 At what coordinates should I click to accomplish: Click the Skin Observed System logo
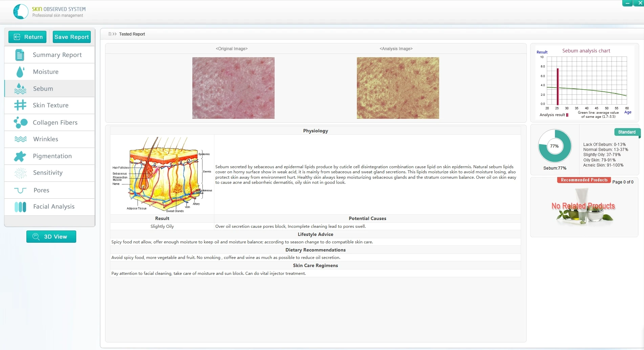[x=21, y=11]
